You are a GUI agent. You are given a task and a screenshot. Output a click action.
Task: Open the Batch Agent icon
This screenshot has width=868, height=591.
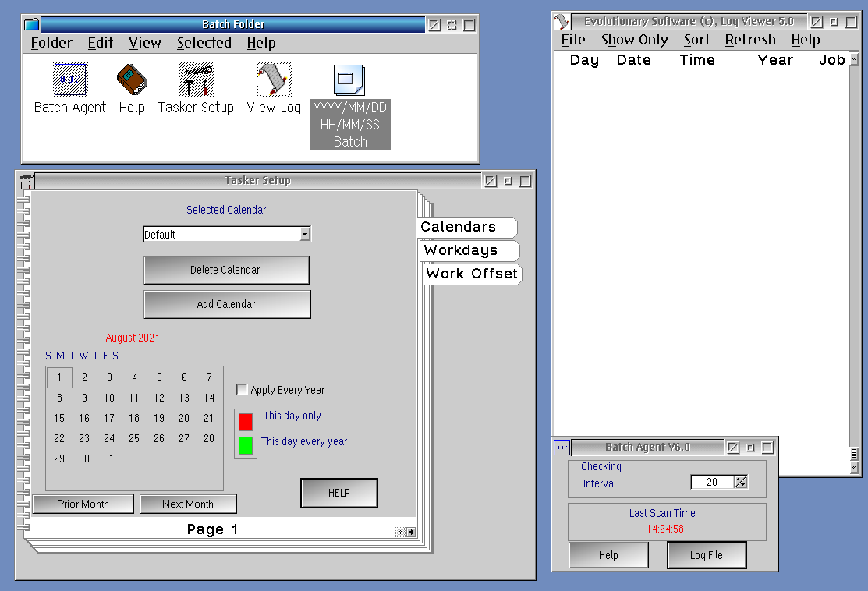click(x=70, y=80)
